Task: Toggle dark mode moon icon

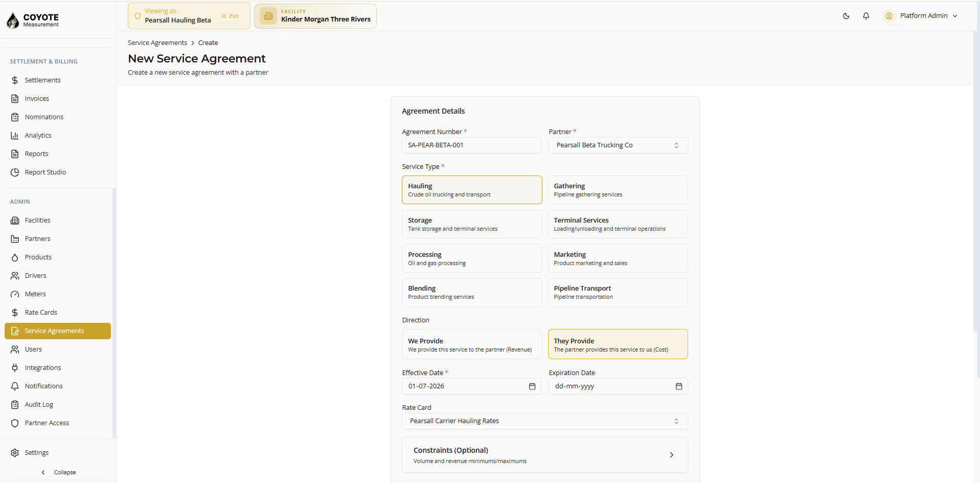Action: pos(846,16)
